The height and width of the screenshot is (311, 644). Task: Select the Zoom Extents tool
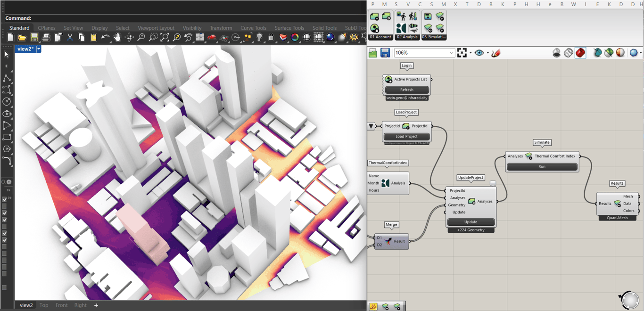coord(165,37)
